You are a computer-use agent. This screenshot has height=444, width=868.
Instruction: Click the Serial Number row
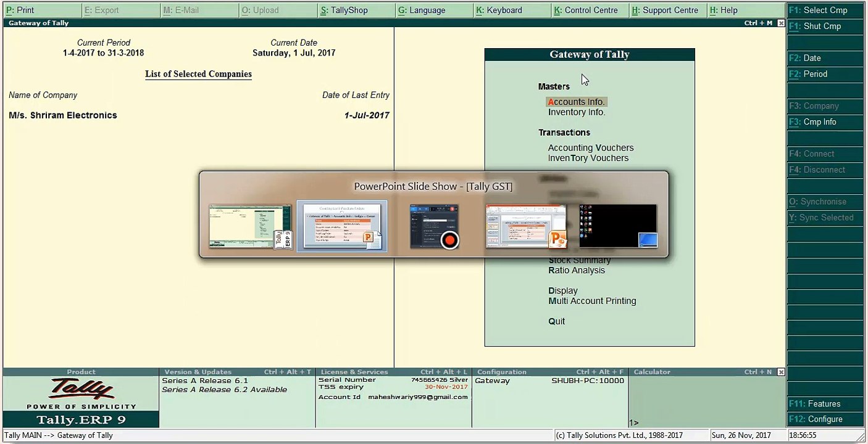[x=393, y=380]
